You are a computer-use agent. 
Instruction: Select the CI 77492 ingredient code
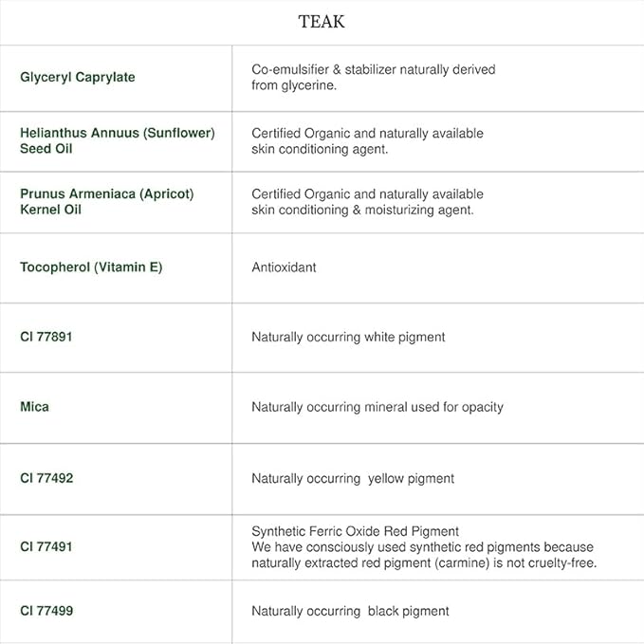46,478
